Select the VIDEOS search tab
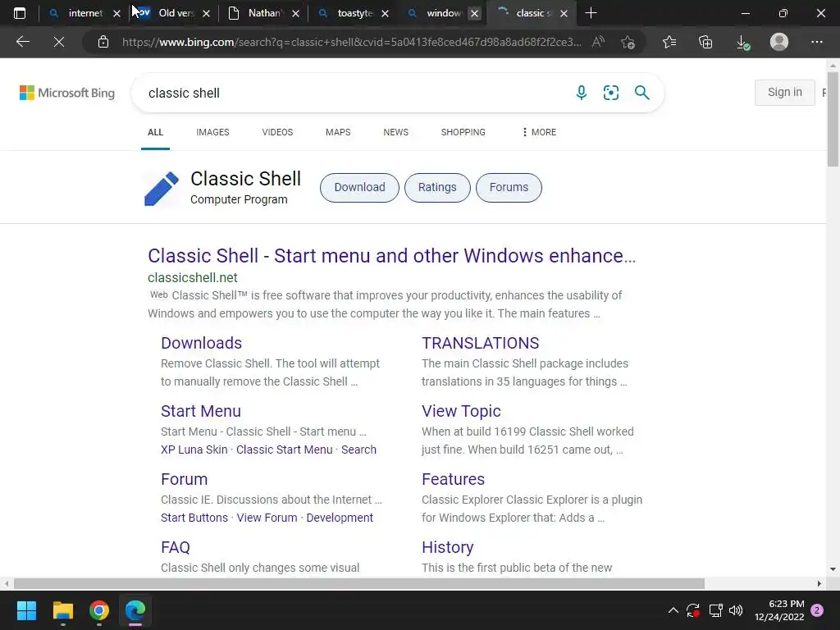The image size is (840, 630). pyautogui.click(x=277, y=132)
